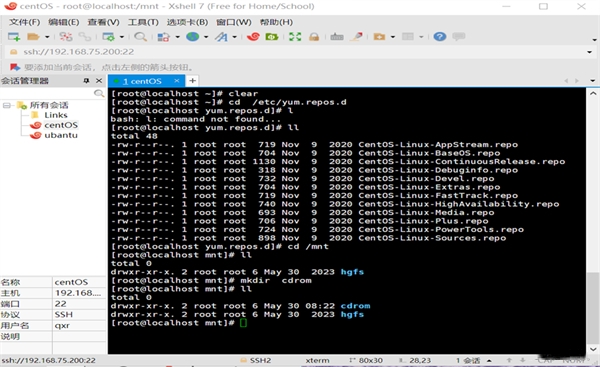Viewport: 600px width, 367px height.
Task: Click the lock screen padlock icon
Action: [x=314, y=37]
